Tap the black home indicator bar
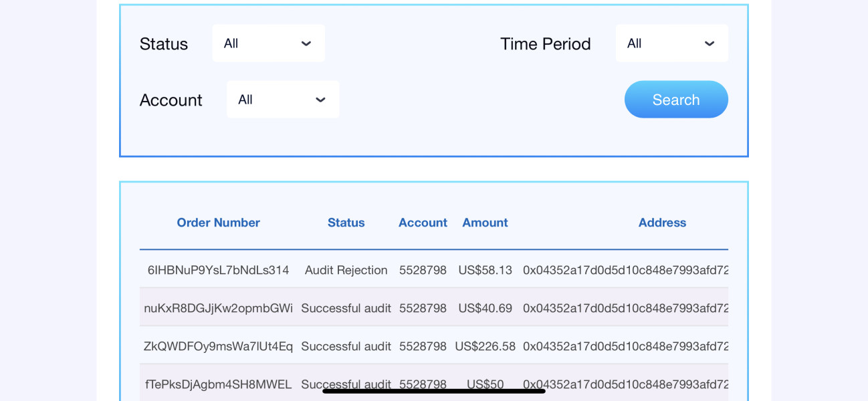Screen dimensions: 868x401 (433, 391)
